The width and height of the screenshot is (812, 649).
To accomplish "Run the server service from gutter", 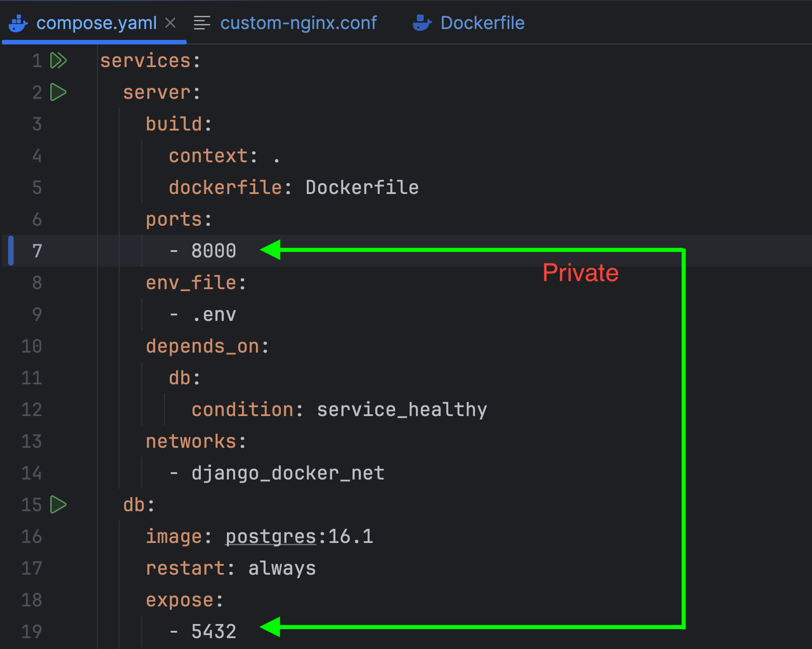I will pos(58,92).
